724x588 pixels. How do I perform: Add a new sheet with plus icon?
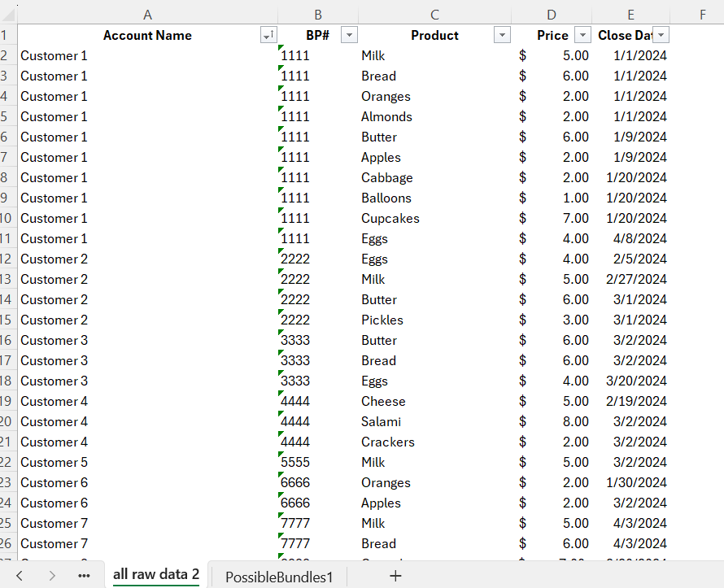(x=395, y=576)
